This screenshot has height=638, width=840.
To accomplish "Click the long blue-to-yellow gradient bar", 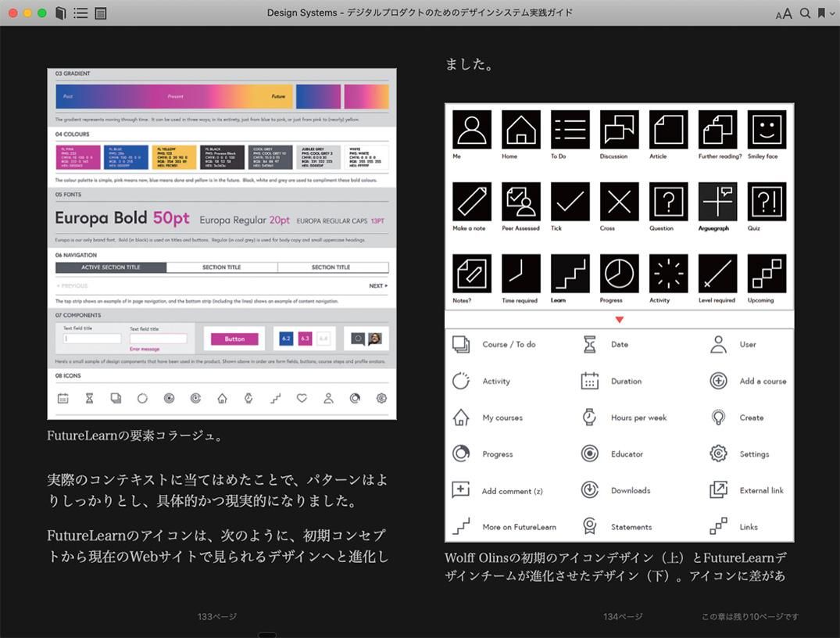I will [x=174, y=96].
